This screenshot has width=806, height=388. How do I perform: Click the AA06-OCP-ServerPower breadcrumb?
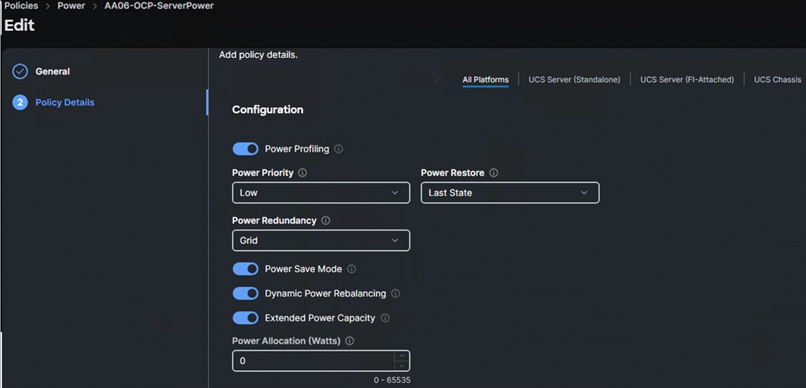pos(159,6)
